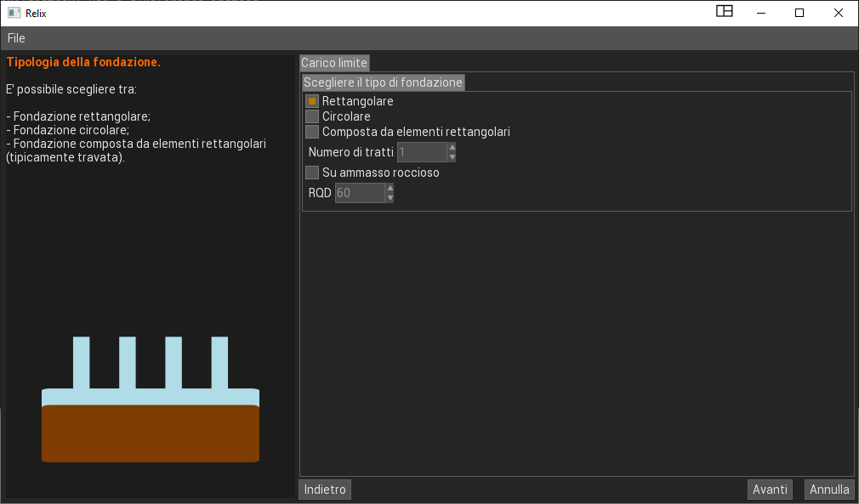Check Composta da elementi rettangolari

tap(312, 132)
